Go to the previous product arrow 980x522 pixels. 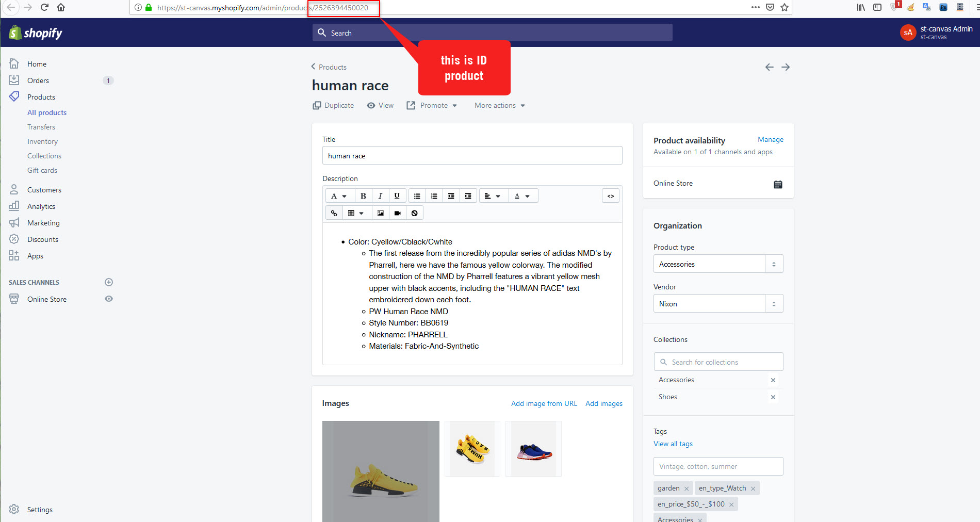pyautogui.click(x=769, y=67)
